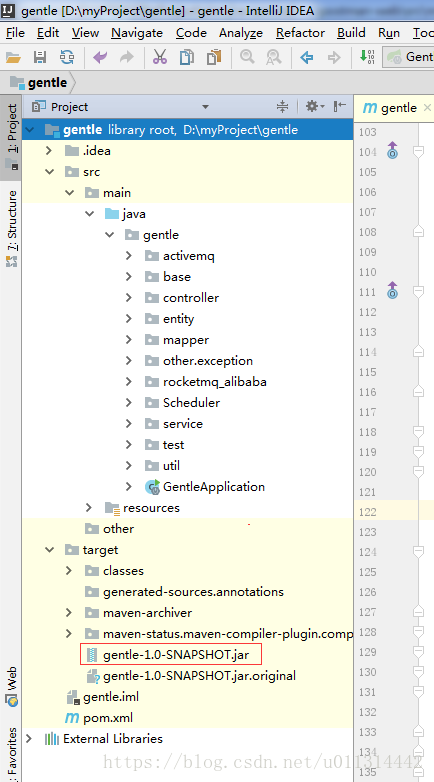Open the Refactor menu
The height and width of the screenshot is (782, 434).
pyautogui.click(x=300, y=33)
